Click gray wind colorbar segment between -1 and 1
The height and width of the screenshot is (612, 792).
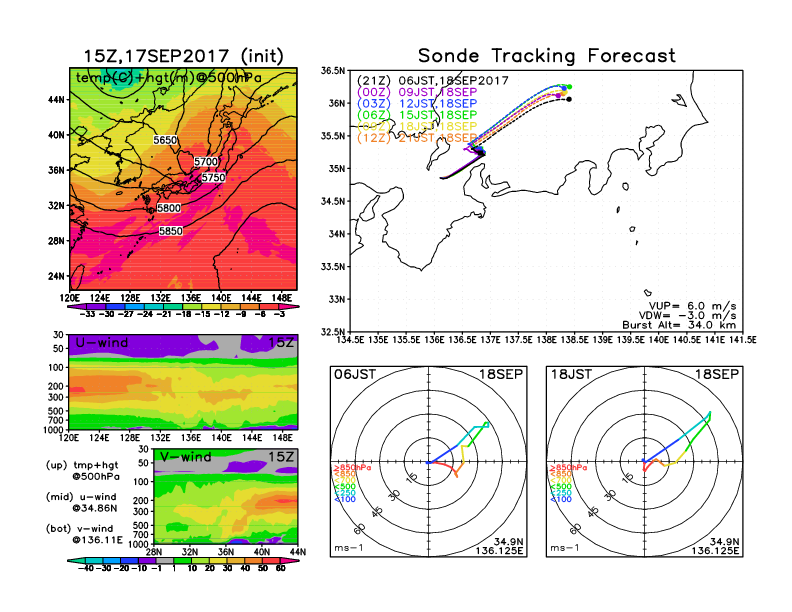tap(165, 560)
